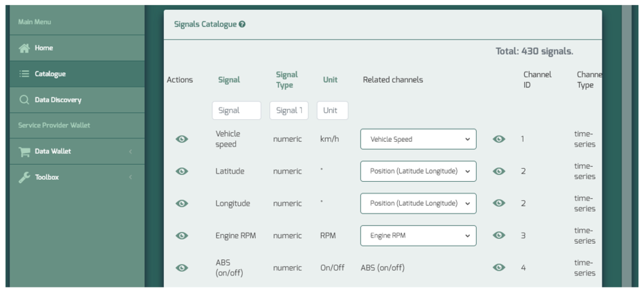Click the Catalogue list icon

click(24, 74)
